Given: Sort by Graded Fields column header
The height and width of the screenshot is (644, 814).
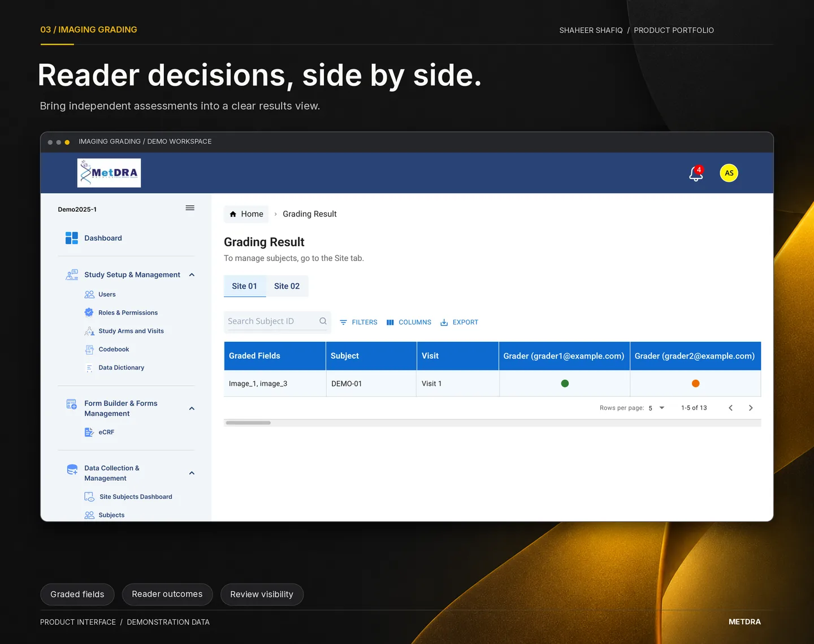Looking at the screenshot, I should pyautogui.click(x=275, y=356).
